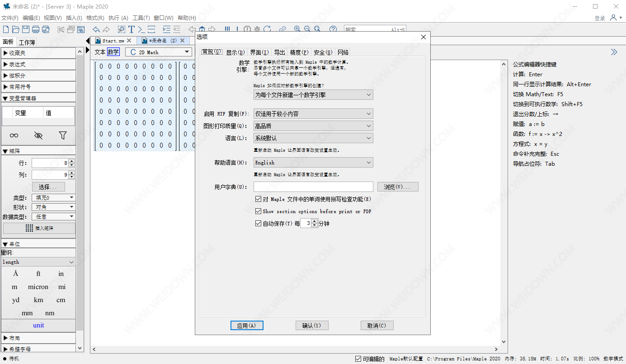Image resolution: width=626 pixels, height=364 pixels.
Task: Click the Open file toolbar icon
Action: [x=16, y=29]
